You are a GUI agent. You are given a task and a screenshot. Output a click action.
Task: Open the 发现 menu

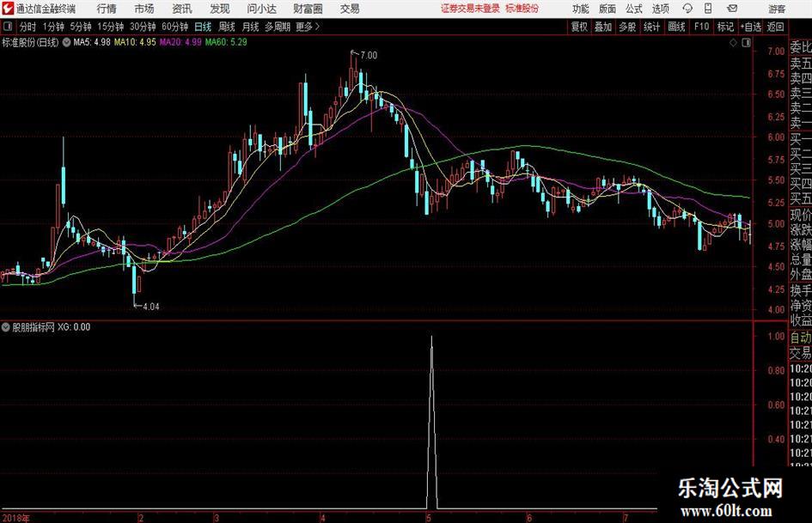220,9
